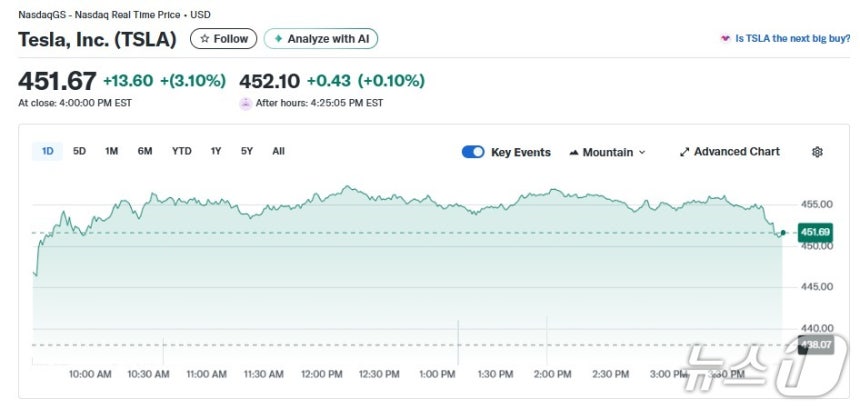Click the mountain chart-type icon
This screenshot has width=860, height=409.
pyautogui.click(x=574, y=153)
